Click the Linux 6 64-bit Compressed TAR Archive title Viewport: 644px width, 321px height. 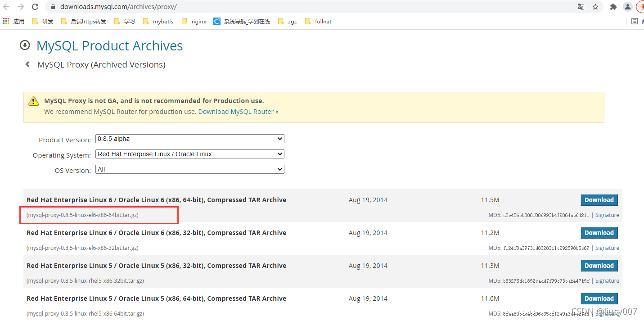tap(157, 200)
